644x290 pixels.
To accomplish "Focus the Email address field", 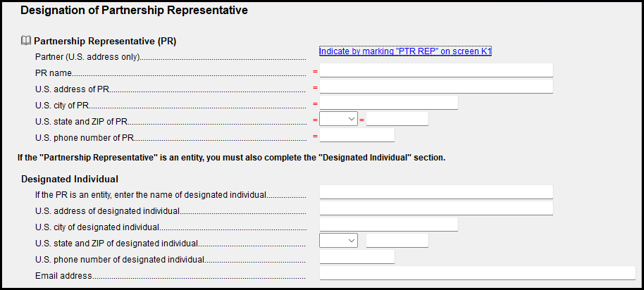I will pos(477,273).
